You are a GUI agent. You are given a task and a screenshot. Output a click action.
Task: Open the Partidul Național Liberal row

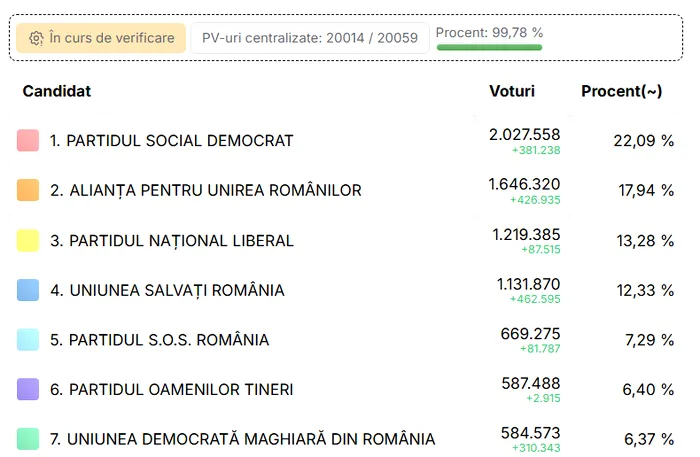[346, 241]
